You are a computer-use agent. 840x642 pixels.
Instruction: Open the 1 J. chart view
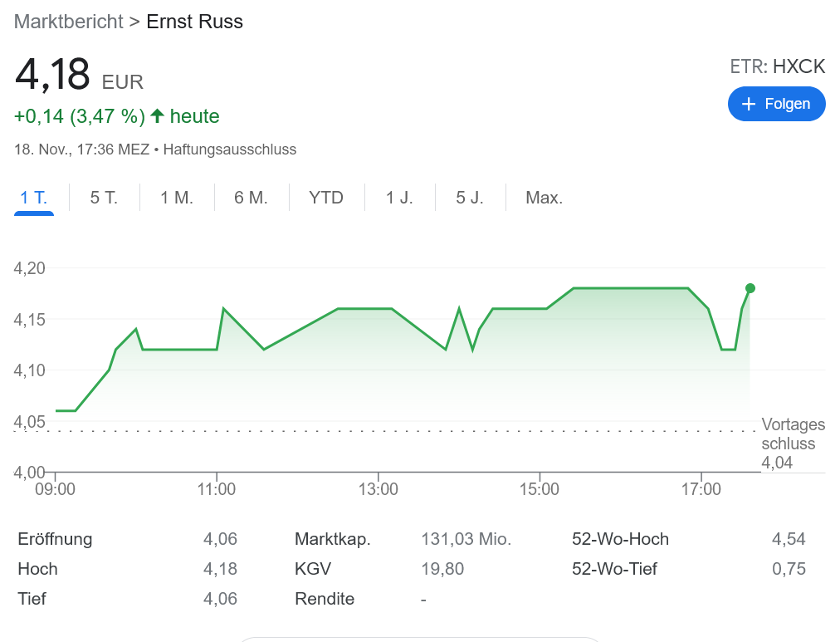pos(399,198)
